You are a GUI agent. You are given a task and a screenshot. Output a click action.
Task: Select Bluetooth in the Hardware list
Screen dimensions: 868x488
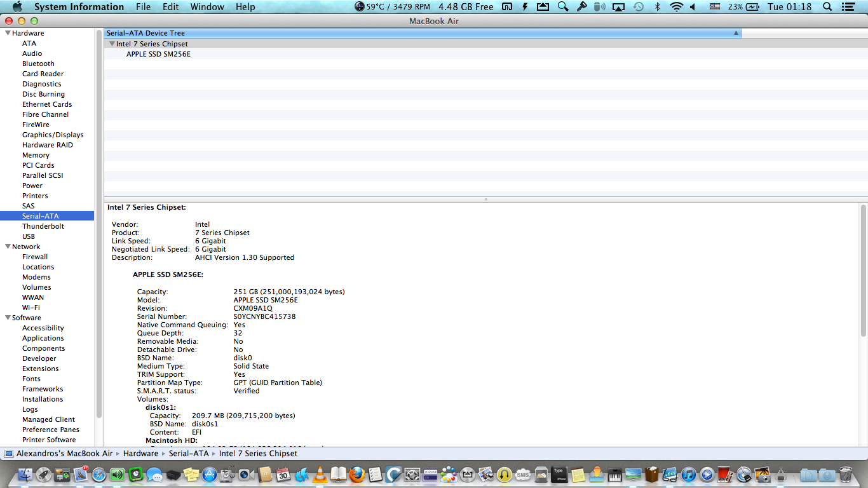[38, 64]
